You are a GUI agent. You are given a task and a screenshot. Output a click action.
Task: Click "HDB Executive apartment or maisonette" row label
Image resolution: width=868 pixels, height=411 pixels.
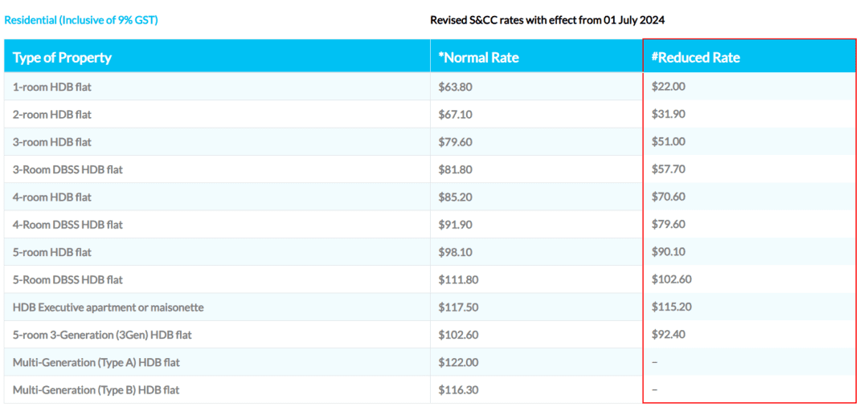pos(108,307)
